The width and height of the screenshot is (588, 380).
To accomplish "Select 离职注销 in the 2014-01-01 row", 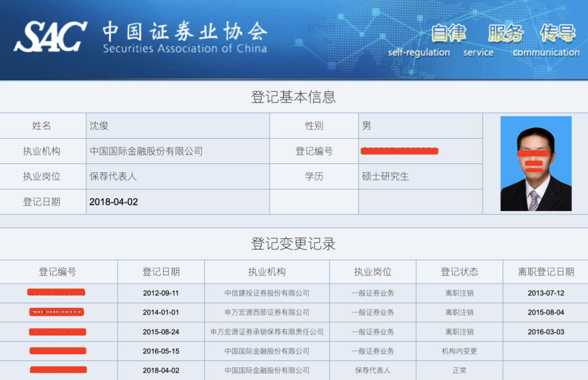I will coord(460,312).
